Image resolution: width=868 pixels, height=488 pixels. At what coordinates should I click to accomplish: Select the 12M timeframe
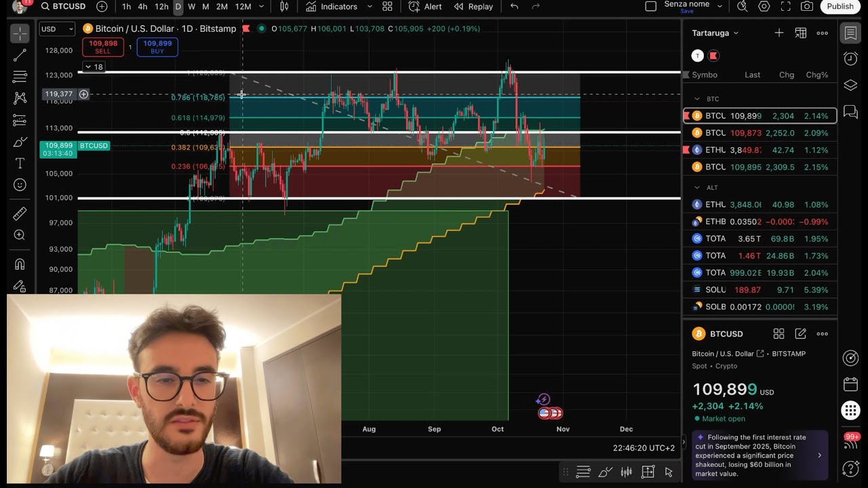[x=243, y=7]
